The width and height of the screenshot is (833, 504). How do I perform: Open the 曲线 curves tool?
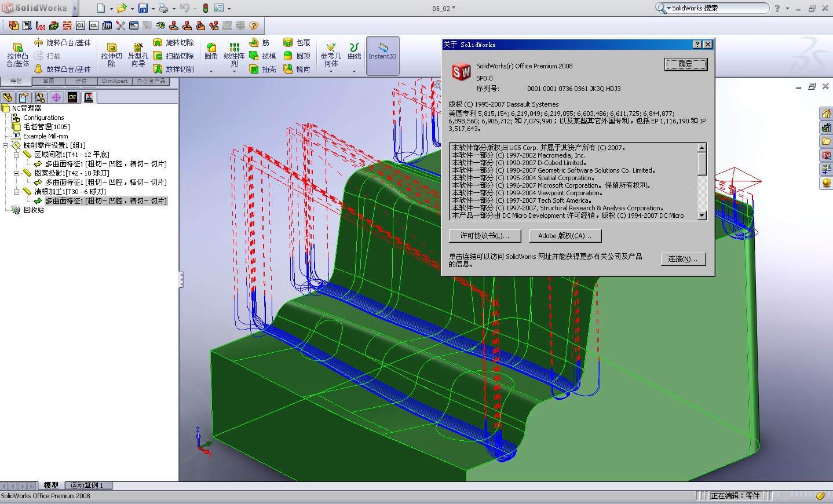point(355,51)
